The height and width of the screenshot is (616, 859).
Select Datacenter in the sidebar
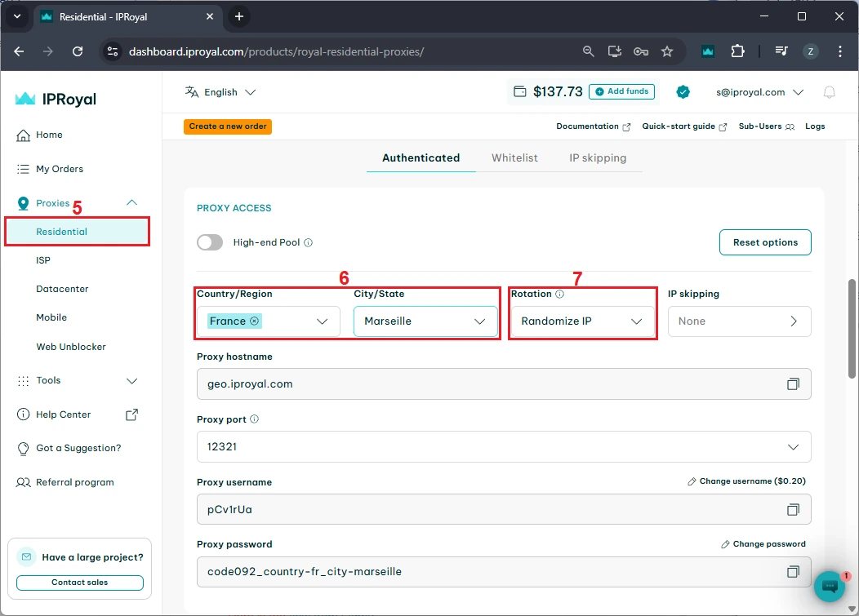click(x=62, y=289)
